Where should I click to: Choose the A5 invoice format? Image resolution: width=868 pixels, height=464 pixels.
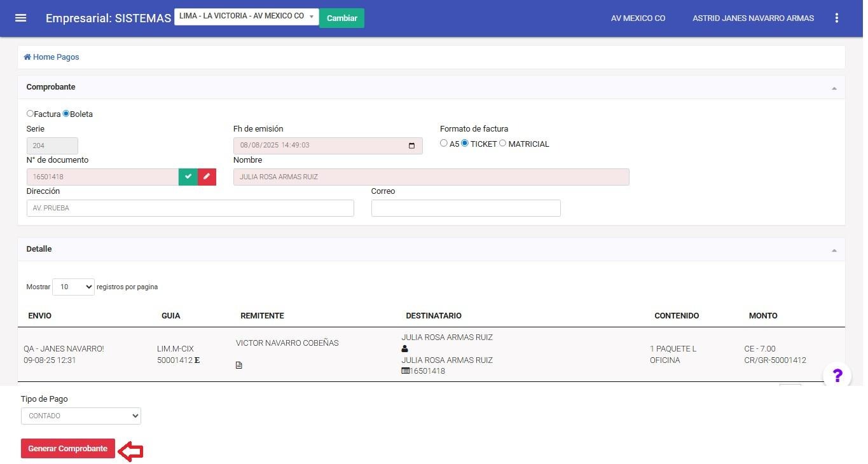tap(444, 144)
